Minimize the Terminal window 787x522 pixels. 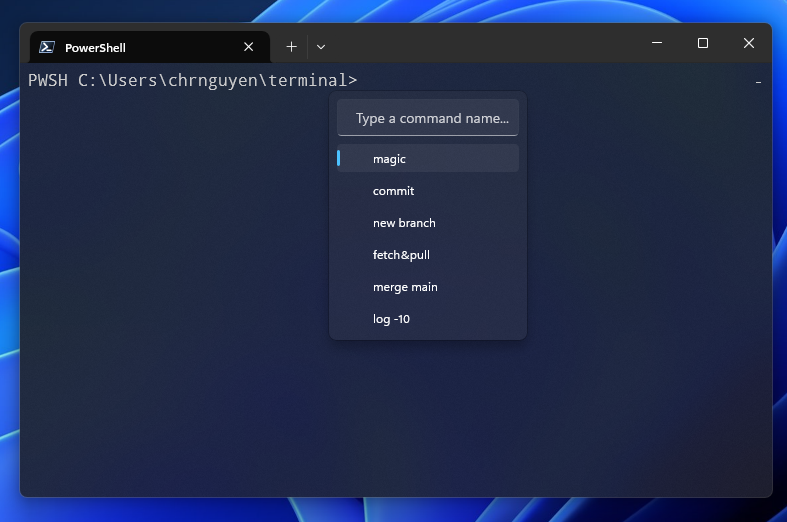pyautogui.click(x=657, y=43)
